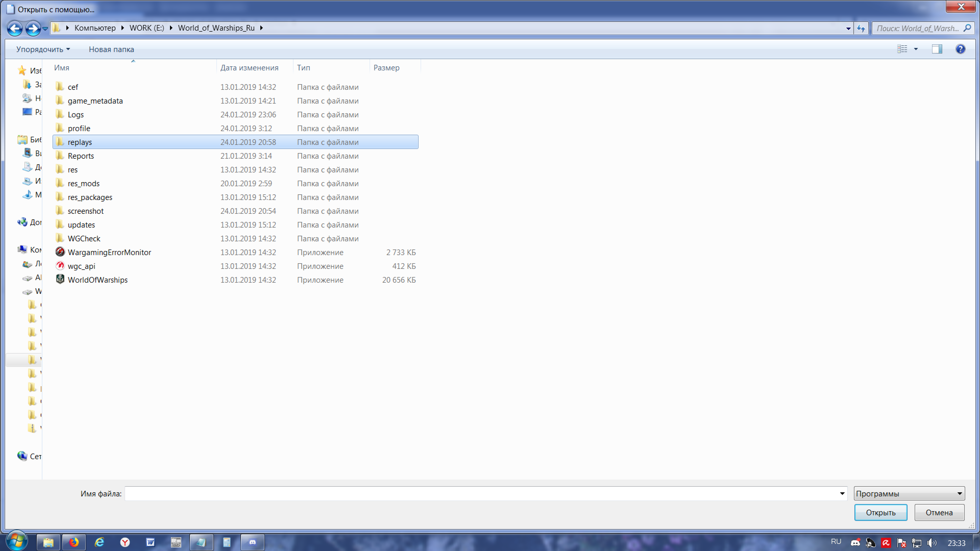Expand the arrow after WORK (E:) breadcrumb
Viewport: 980px width, 551px height.
[171, 28]
